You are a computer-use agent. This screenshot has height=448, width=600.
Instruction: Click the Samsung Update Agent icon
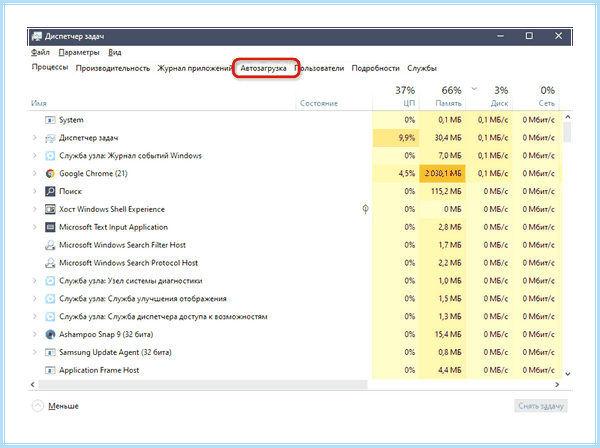pyautogui.click(x=50, y=352)
